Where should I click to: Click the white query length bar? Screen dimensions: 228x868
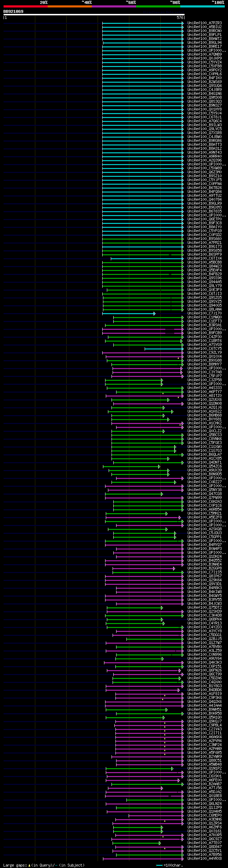point(94,15)
